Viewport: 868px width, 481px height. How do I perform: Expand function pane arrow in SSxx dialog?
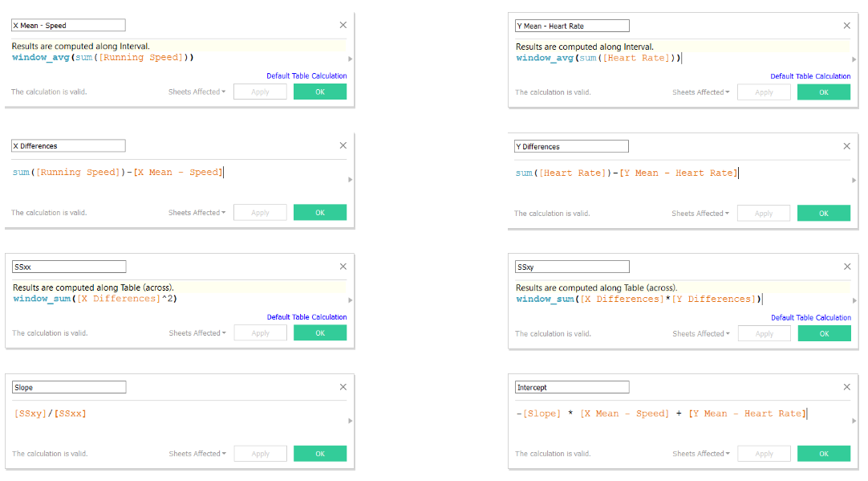(x=349, y=300)
